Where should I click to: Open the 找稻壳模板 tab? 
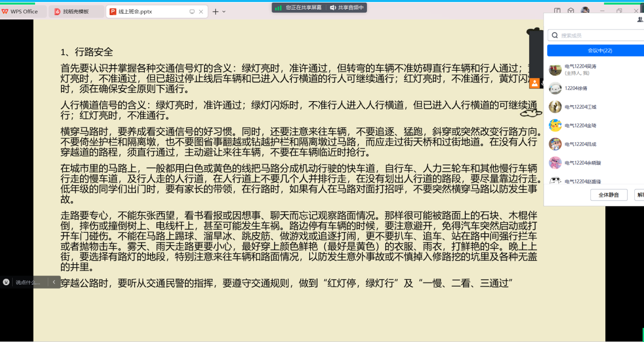(76, 11)
